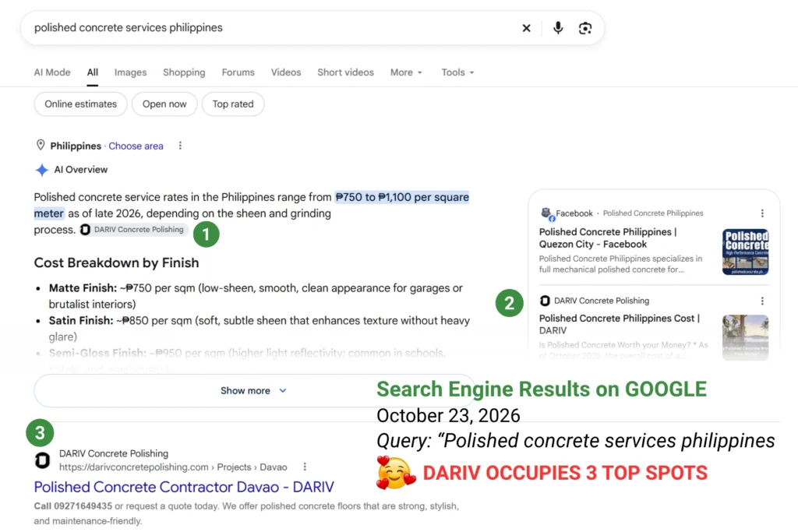
Task: Click the Satin Finish bullet text
Action: pos(259,329)
